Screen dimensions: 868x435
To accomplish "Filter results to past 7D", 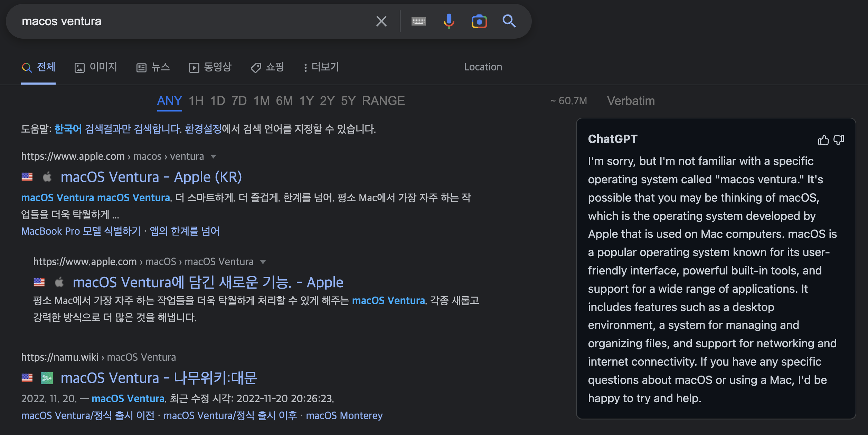I will [x=239, y=101].
